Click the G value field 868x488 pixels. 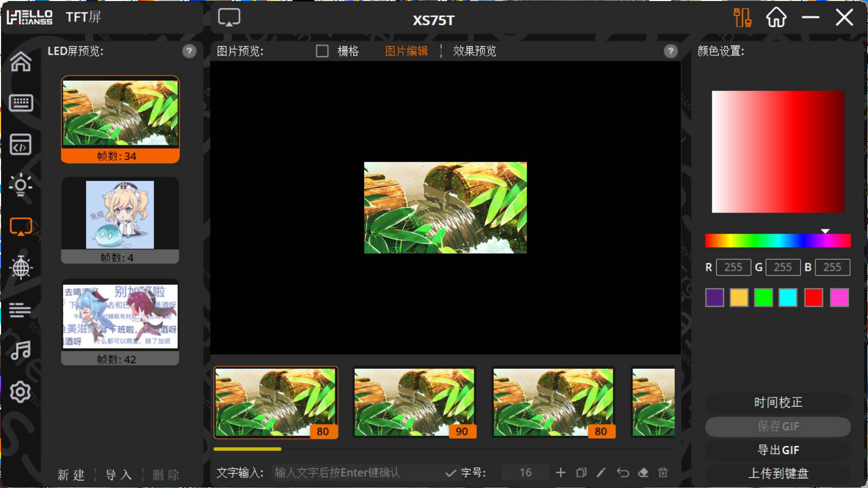point(783,267)
